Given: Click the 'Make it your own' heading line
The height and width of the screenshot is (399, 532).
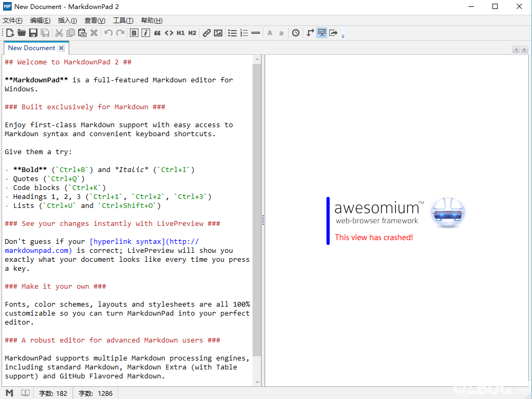Looking at the screenshot, I should click(55, 286).
